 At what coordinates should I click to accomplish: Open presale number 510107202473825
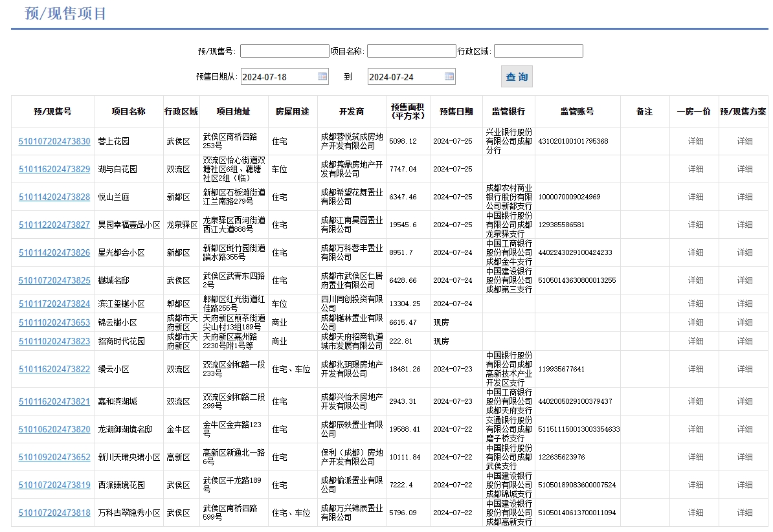(x=54, y=280)
